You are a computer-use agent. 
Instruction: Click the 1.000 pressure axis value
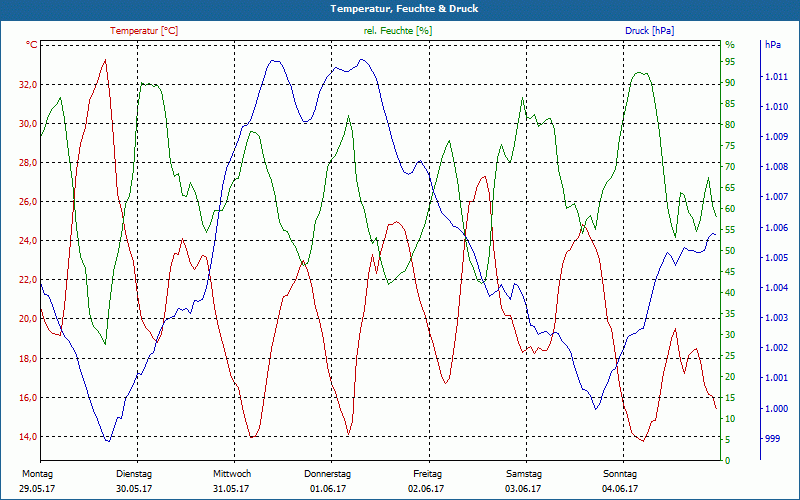coord(776,409)
